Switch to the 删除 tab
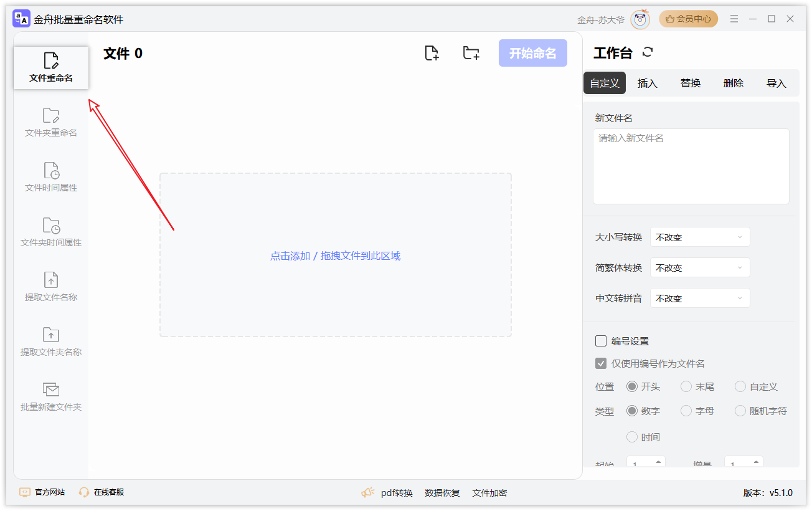Screen dimensions: 812x511 [x=734, y=83]
